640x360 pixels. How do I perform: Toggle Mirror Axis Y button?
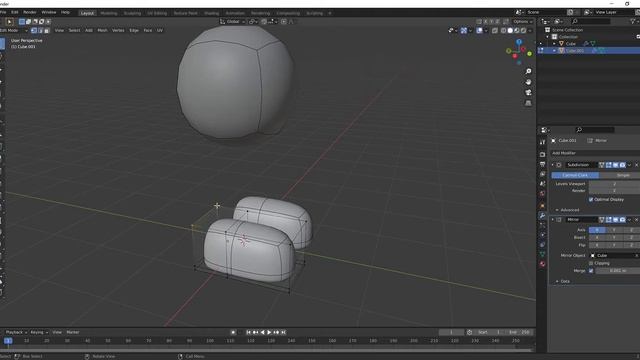coord(614,230)
